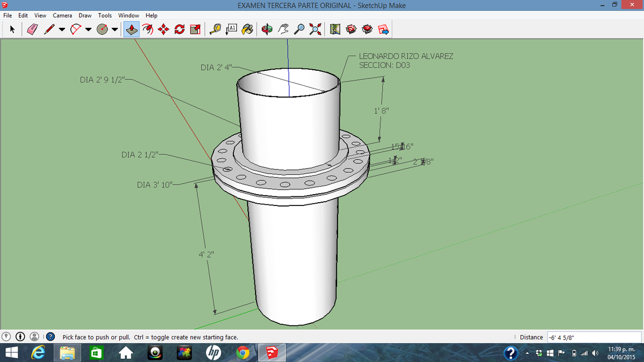Screen dimensions: 644x362
Task: Choose the Zoom magnifier tool
Action: click(x=300, y=29)
